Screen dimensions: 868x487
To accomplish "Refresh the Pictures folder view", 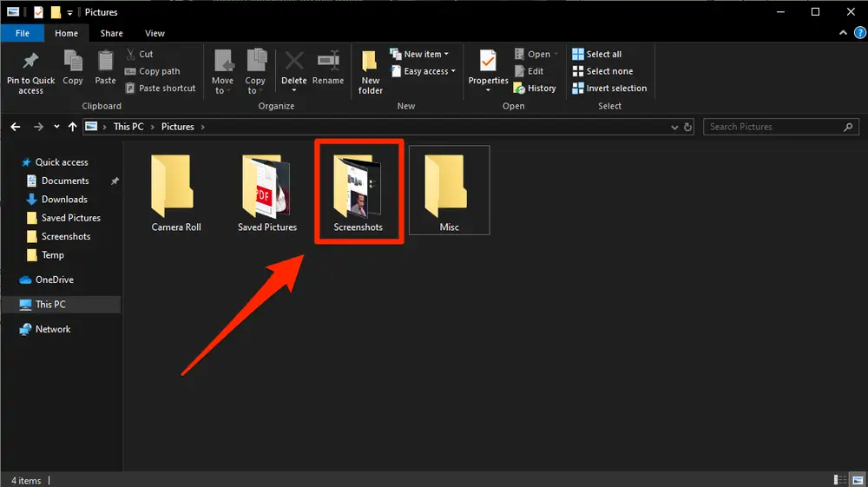I will 687,127.
